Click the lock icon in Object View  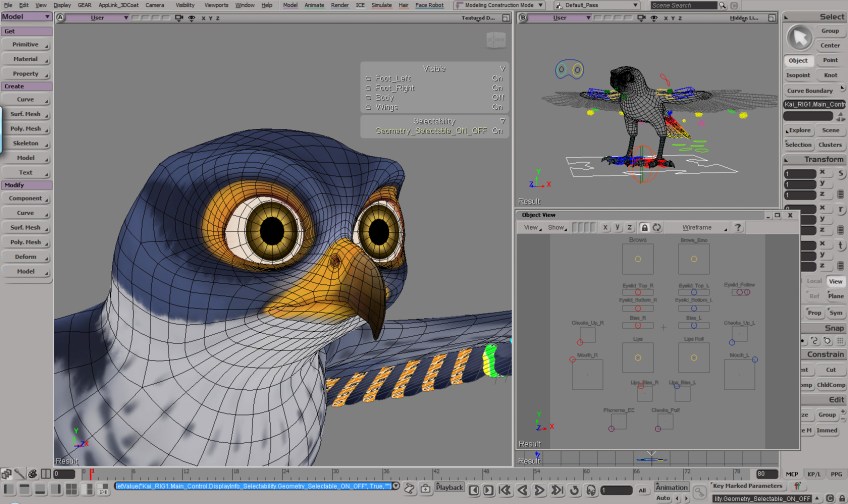(x=644, y=228)
